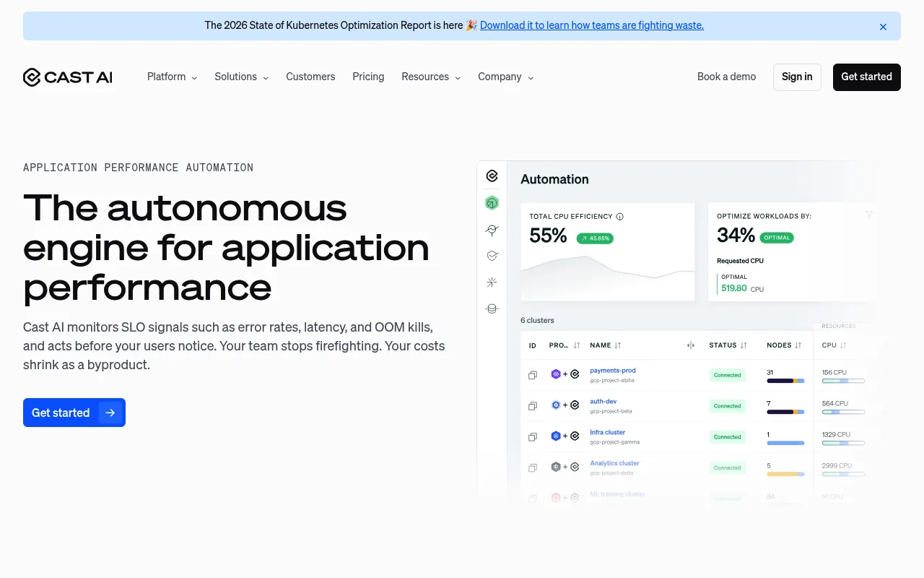
Task: Expand the Platform navigation dropdown
Action: tap(172, 77)
